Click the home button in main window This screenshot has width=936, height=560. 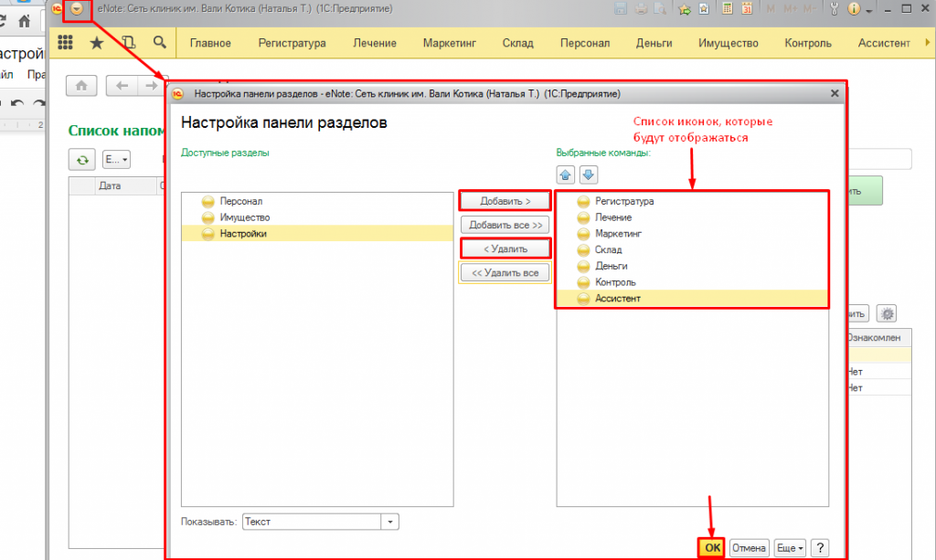point(81,86)
